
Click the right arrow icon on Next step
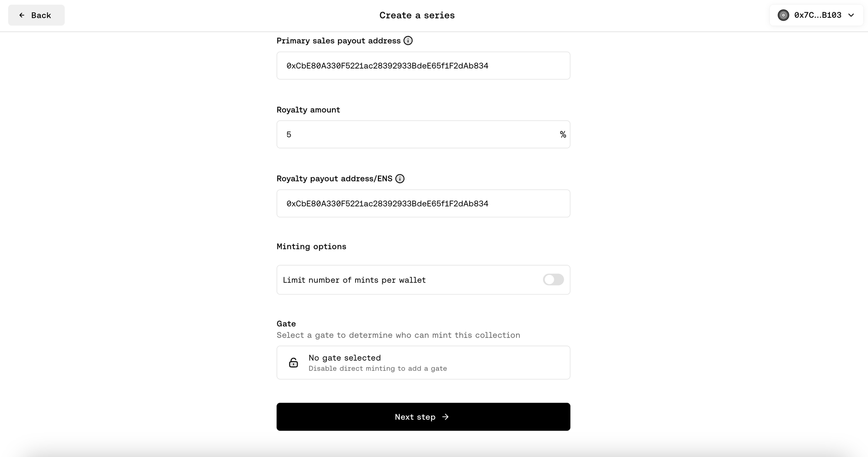coord(445,417)
